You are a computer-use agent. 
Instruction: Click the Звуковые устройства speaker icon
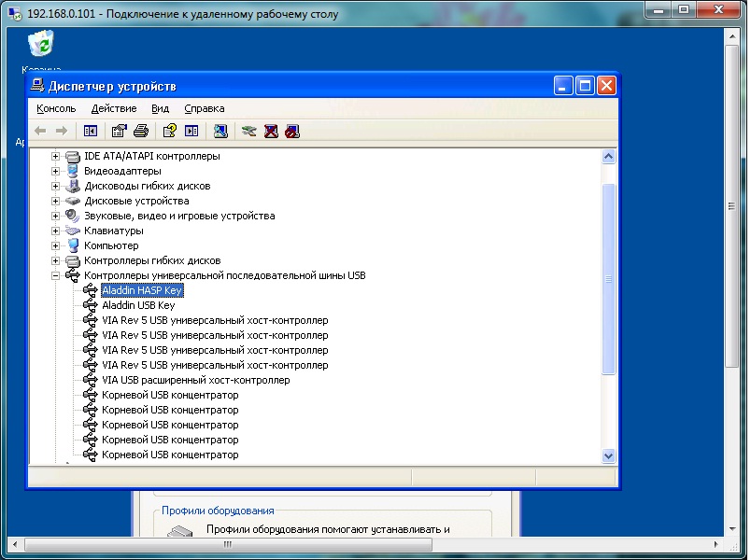tap(73, 216)
